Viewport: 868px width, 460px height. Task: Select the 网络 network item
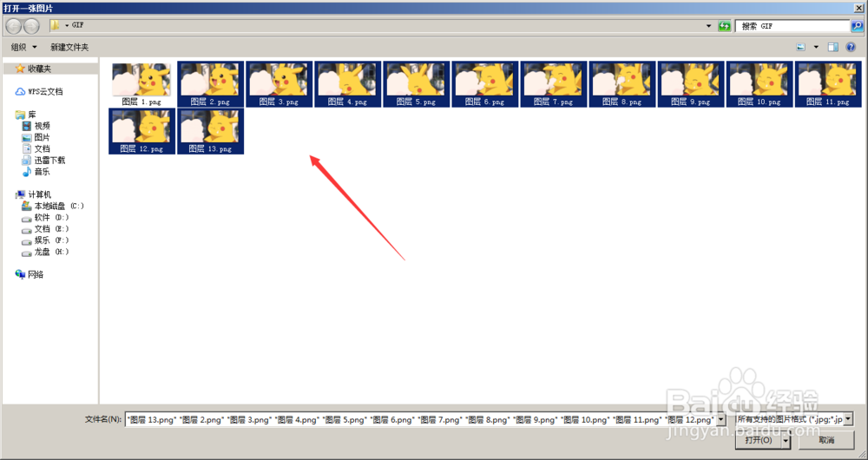(30, 274)
